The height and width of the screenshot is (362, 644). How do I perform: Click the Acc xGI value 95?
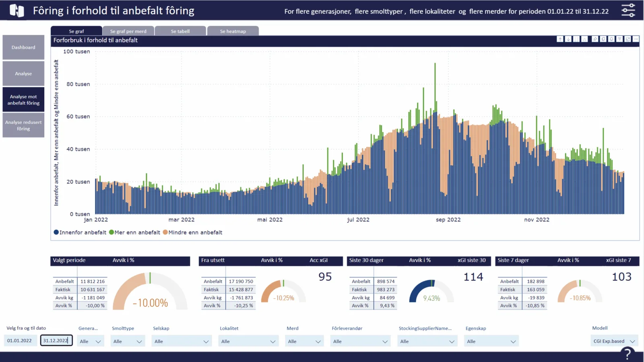point(325,277)
